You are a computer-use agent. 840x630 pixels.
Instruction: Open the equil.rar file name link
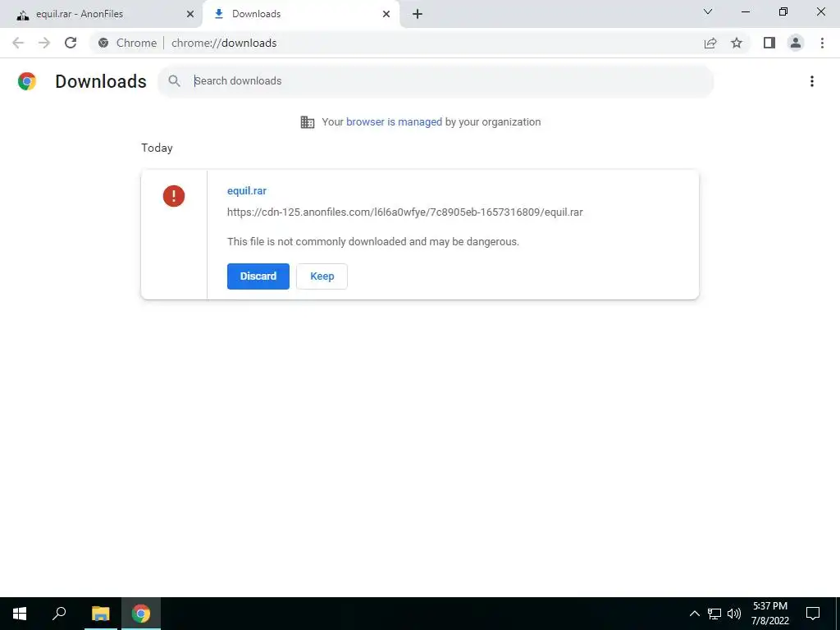pos(247,190)
